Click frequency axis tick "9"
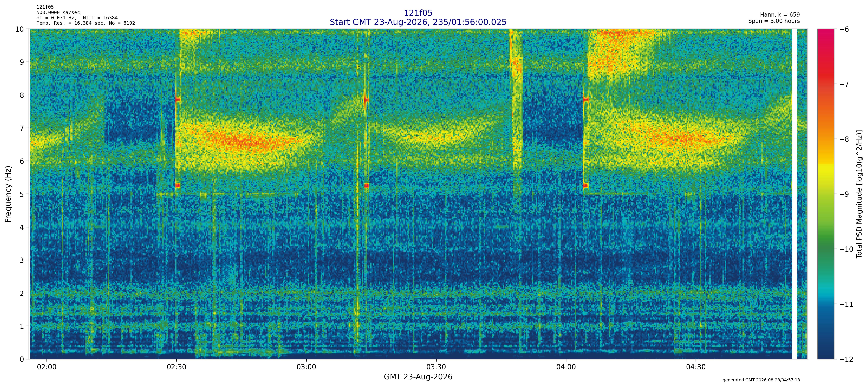Image resolution: width=868 pixels, height=387 pixels. point(22,62)
